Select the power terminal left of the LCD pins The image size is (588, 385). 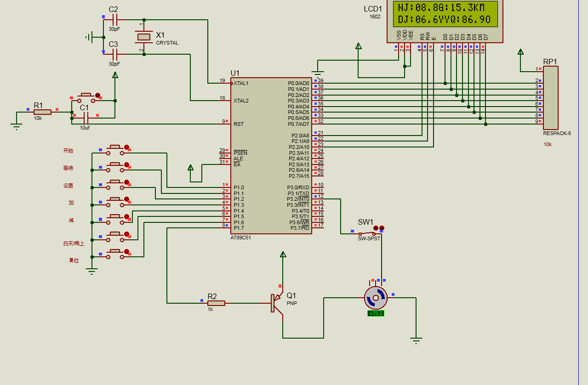358,45
